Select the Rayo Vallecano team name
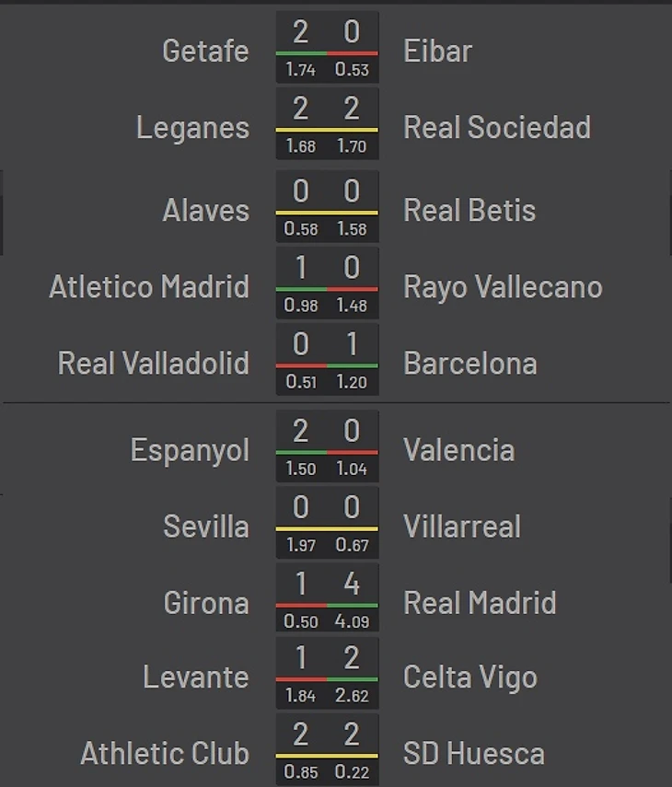The width and height of the screenshot is (672, 787). click(503, 286)
